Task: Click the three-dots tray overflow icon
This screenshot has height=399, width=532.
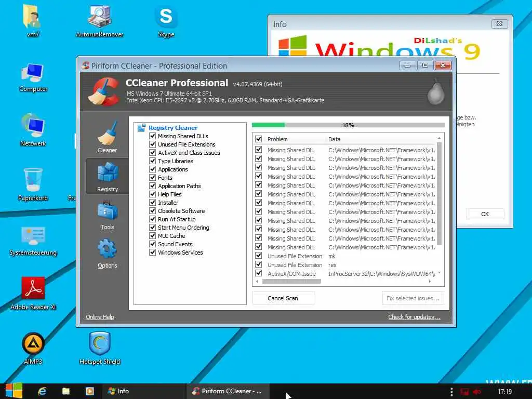Action: point(451,392)
